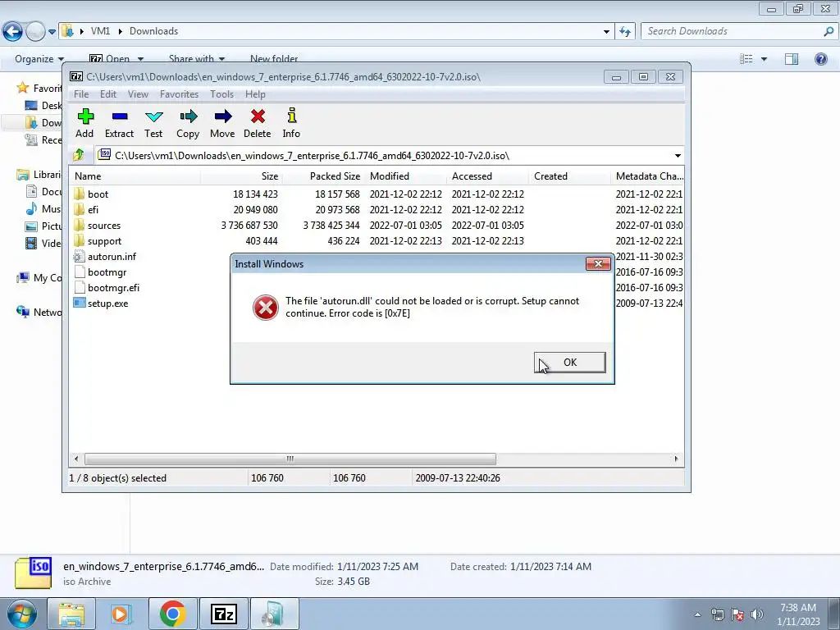Close the Install Windows error dialog

[x=598, y=263]
